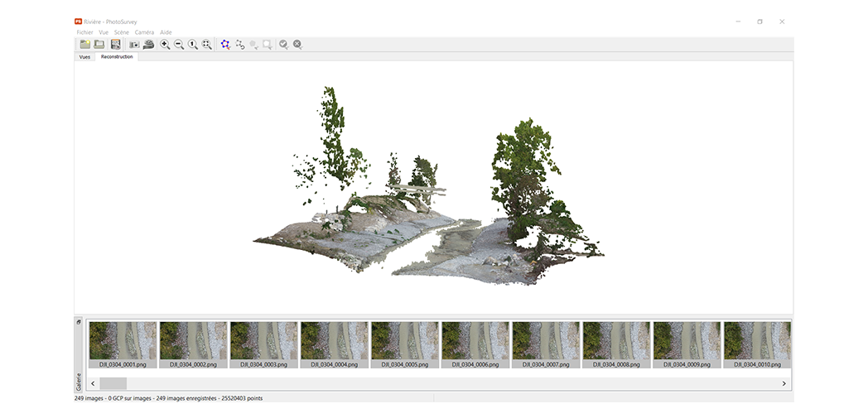Undock the Galerie panel with float button
The width and height of the screenshot is (868, 418).
pyautogui.click(x=79, y=322)
